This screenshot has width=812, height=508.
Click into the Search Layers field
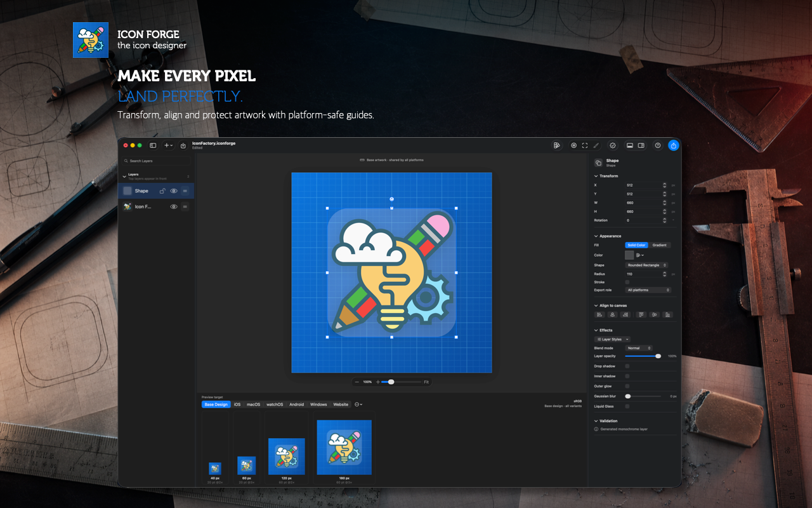pos(156,161)
